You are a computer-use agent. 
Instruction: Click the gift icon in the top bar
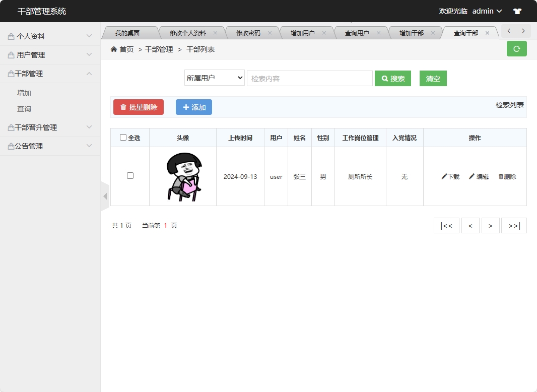click(517, 11)
